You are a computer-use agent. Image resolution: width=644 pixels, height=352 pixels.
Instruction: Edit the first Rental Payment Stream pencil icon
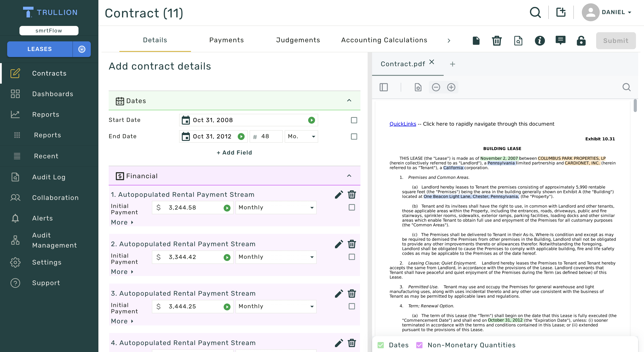pyautogui.click(x=339, y=194)
